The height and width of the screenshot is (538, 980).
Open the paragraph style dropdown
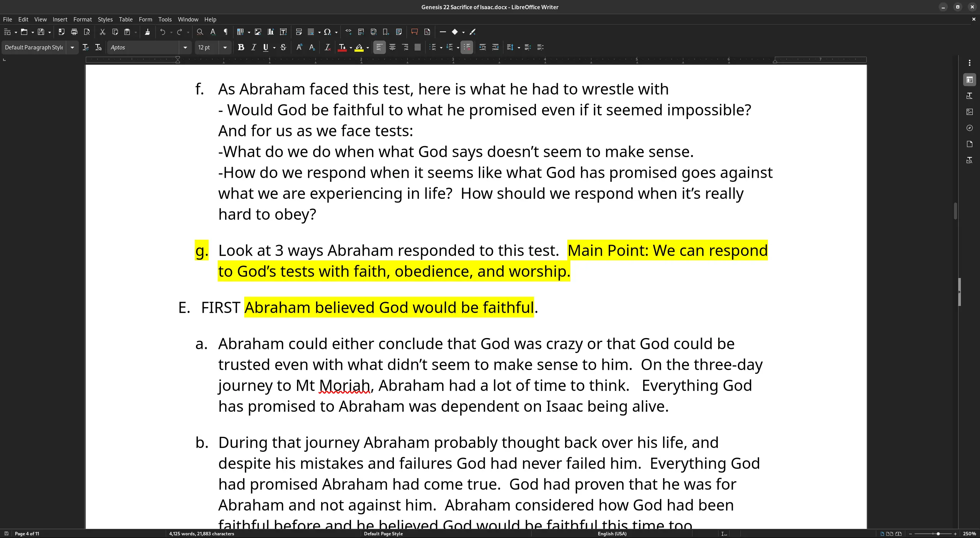(72, 47)
